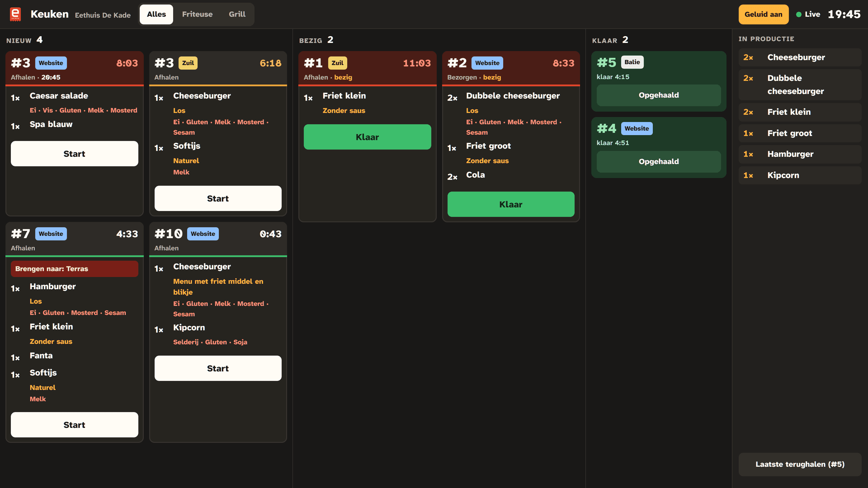The height and width of the screenshot is (488, 868).
Task: Switch to the Friteuse tab
Action: point(197,14)
